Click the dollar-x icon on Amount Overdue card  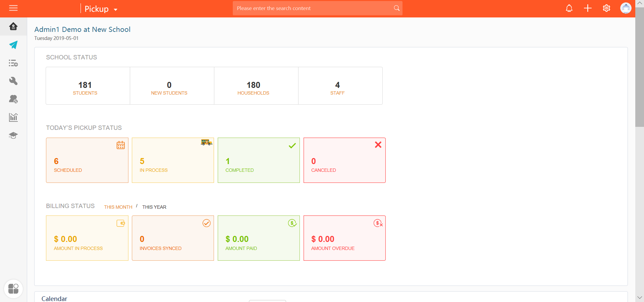(x=378, y=223)
